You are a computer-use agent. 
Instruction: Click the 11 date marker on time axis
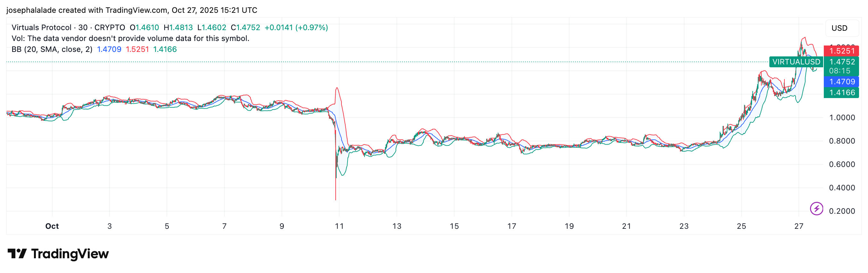click(339, 226)
